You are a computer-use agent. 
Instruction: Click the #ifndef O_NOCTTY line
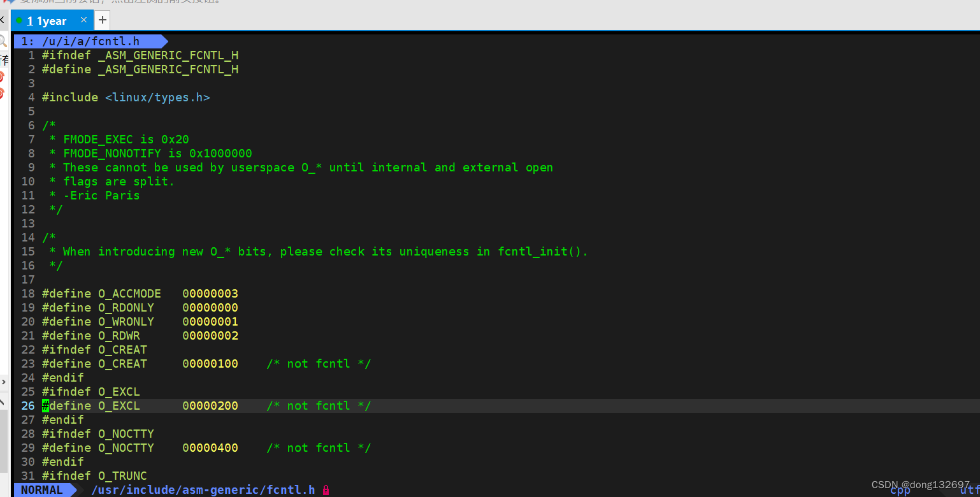click(98, 434)
